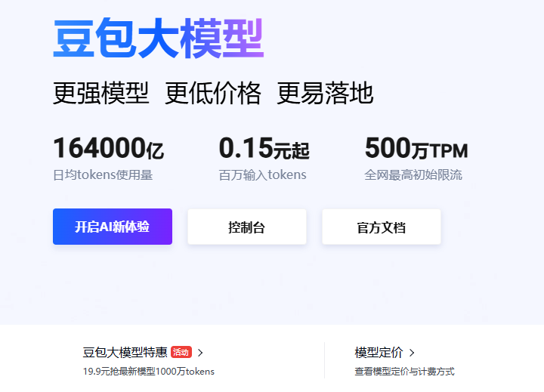Open 官方文档 official docs button
The width and height of the screenshot is (544, 392).
click(382, 227)
